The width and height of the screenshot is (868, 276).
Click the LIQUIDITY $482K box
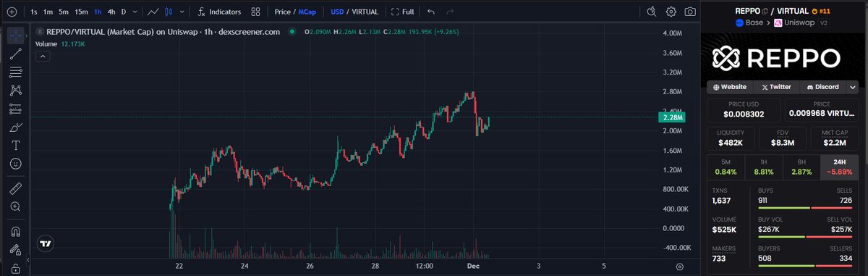click(x=731, y=138)
